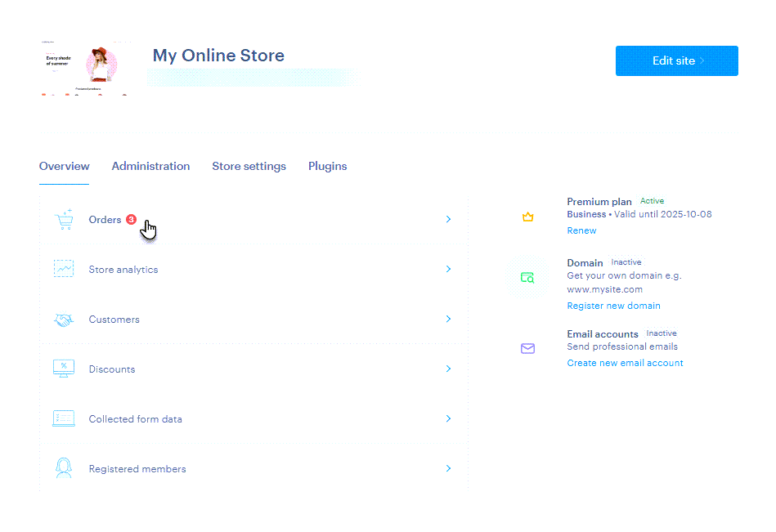Screen dimensions: 776x532
Task: Expand the Discounts row chevron
Action: click(x=448, y=369)
